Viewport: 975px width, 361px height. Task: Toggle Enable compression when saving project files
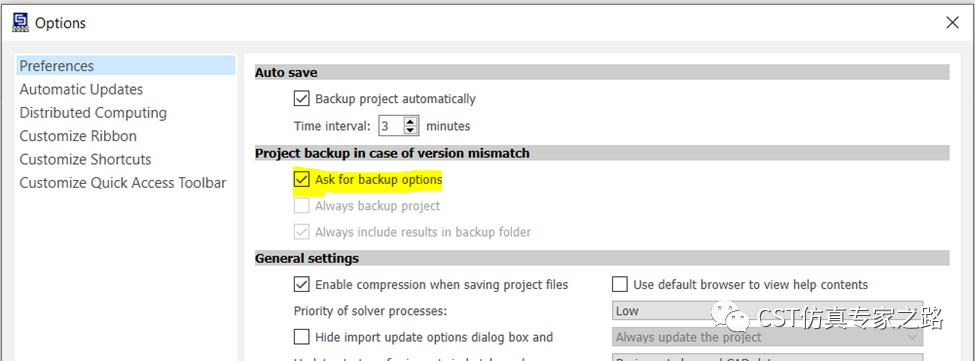(x=302, y=285)
